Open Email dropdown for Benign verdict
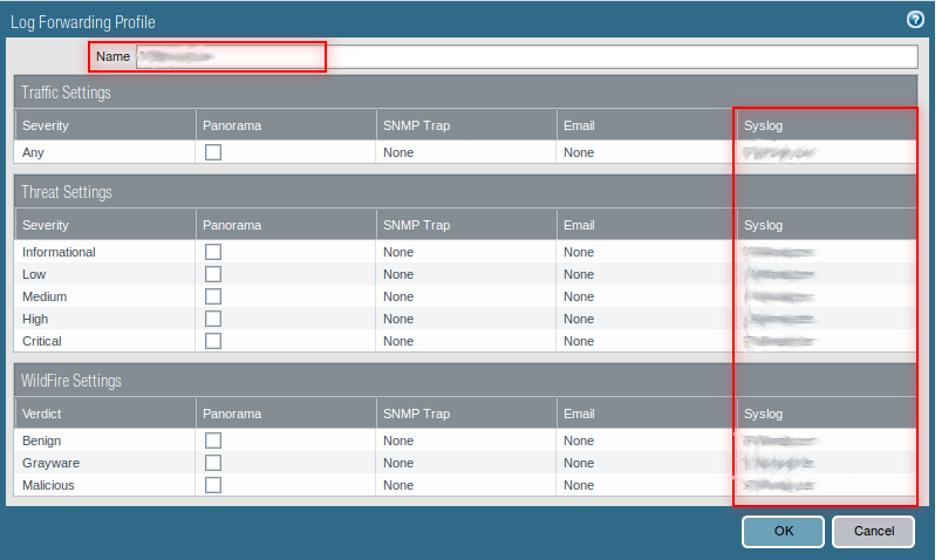The height and width of the screenshot is (560, 936). (x=646, y=441)
